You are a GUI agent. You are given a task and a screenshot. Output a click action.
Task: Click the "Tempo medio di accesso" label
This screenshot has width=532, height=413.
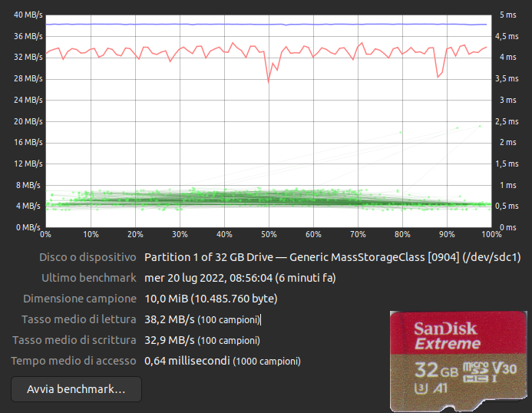pos(74,361)
